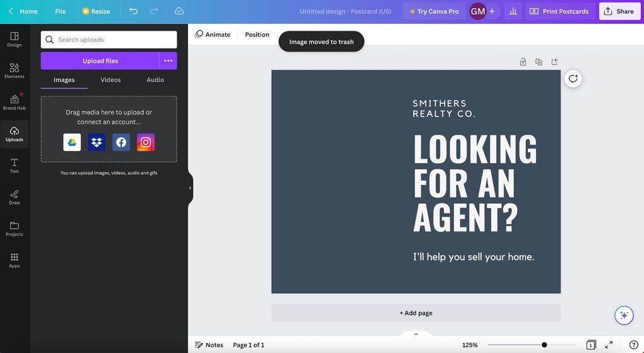
Task: Open GM account avatar
Action: (478, 11)
